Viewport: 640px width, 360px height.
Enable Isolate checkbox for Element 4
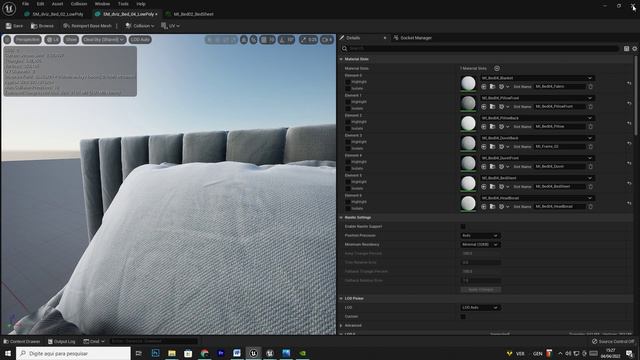click(x=348, y=168)
